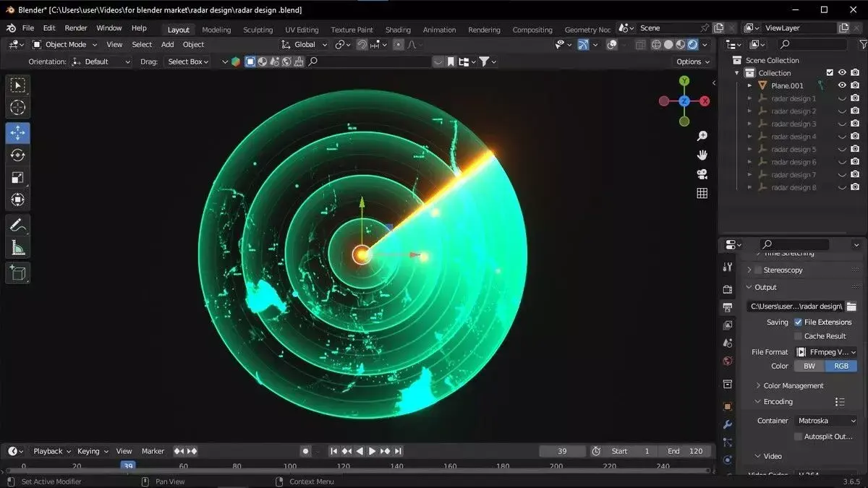868x488 pixels.
Task: Activate the Transform tool
Action: point(18,200)
